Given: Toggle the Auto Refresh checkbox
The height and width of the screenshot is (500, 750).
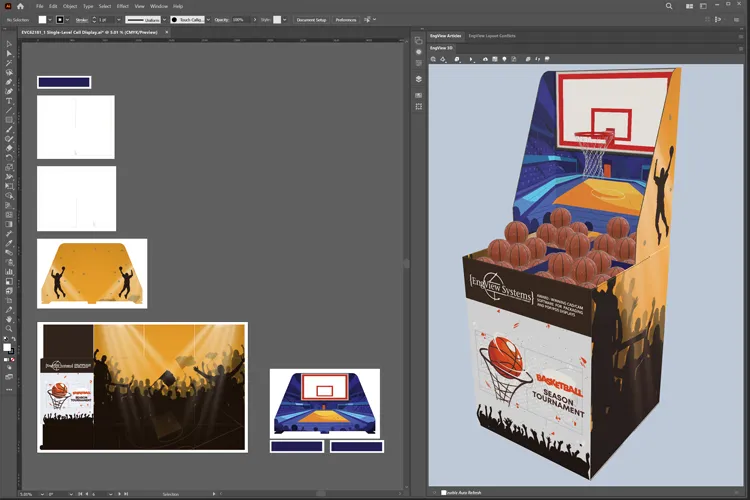Looking at the screenshot, I should click(x=444, y=492).
